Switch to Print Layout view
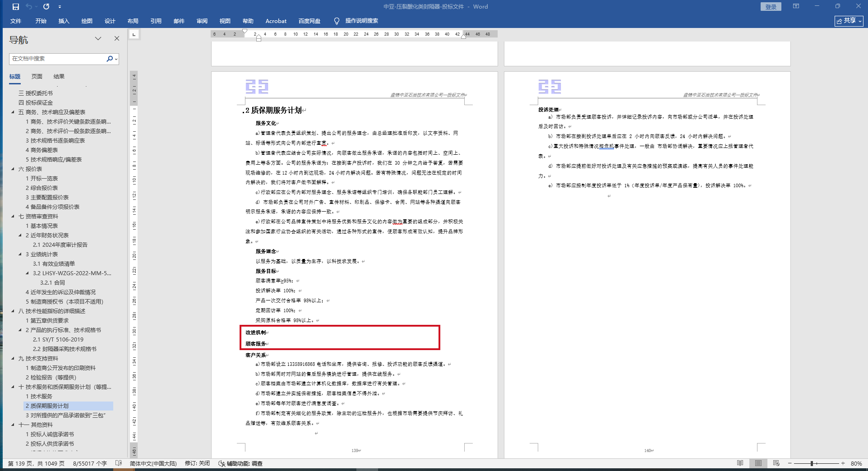Viewport: 868px width, 471px height. (758, 463)
